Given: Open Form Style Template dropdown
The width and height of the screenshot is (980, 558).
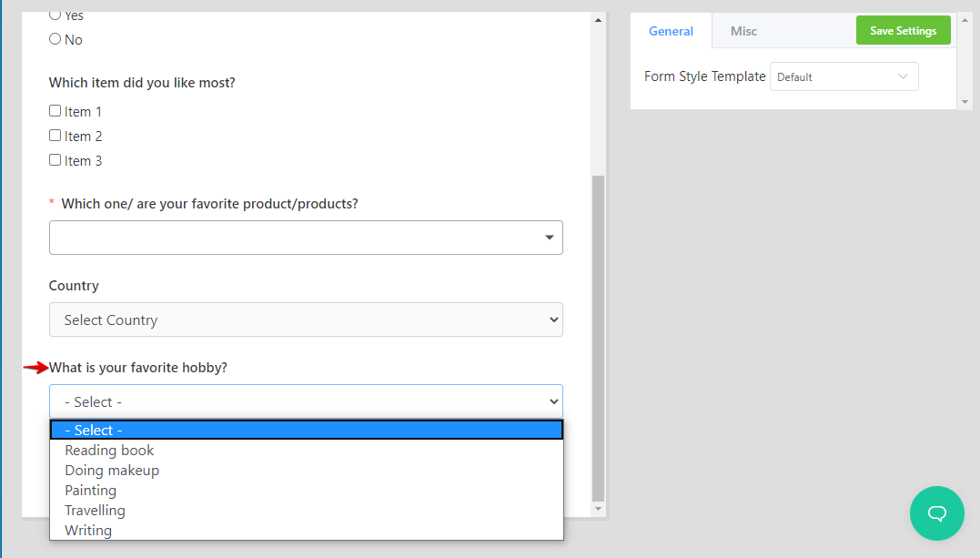Looking at the screenshot, I should pos(844,77).
